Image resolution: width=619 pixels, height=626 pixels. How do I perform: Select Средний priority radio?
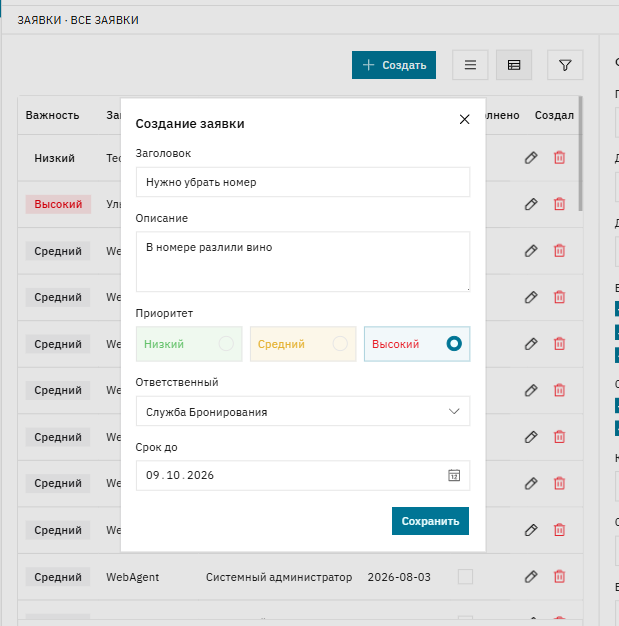click(303, 344)
